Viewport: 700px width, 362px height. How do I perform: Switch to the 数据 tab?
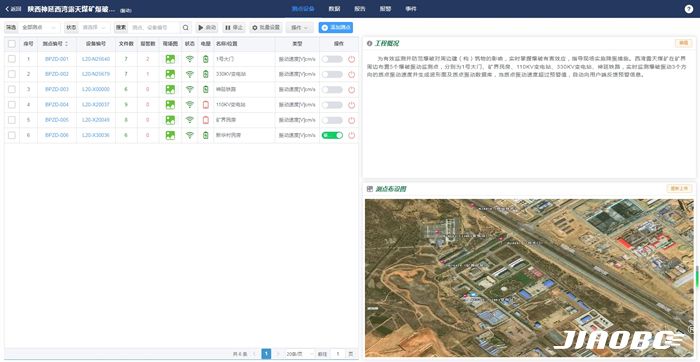coord(334,9)
